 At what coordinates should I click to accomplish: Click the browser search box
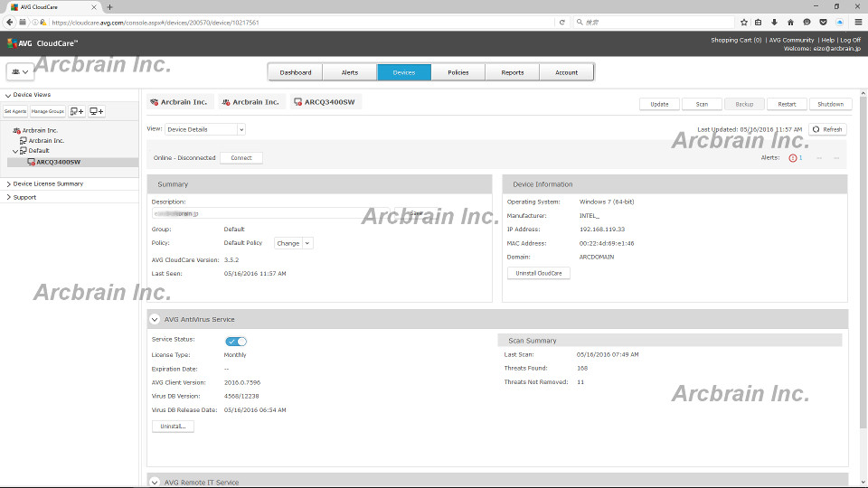coord(653,22)
